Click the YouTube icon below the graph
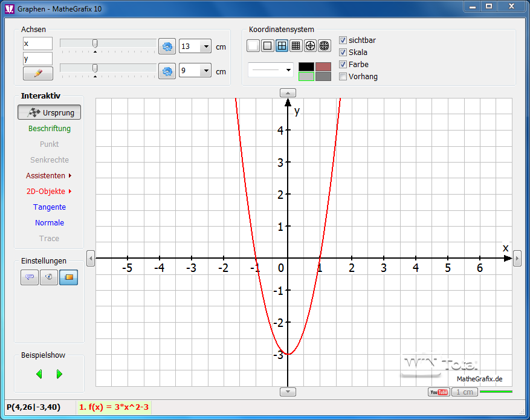The image size is (530, 420). point(438,392)
